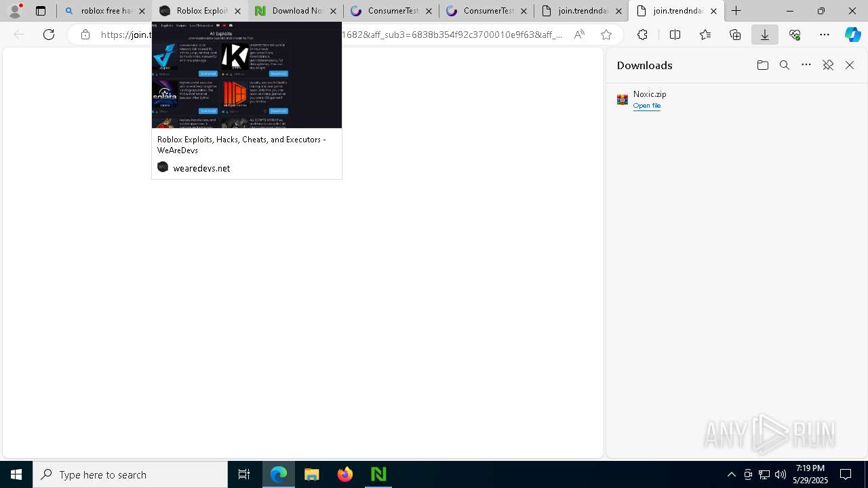
Task: Unpin the Downloads panel
Action: click(x=828, y=65)
